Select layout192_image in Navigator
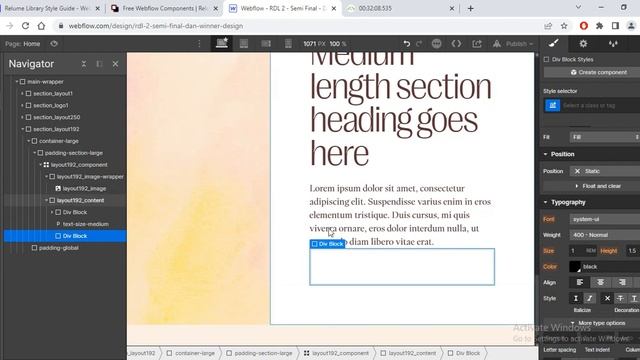 (84, 189)
